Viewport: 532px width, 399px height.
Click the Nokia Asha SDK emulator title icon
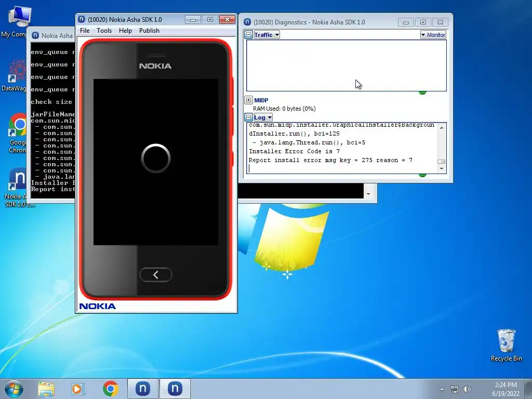click(82, 19)
